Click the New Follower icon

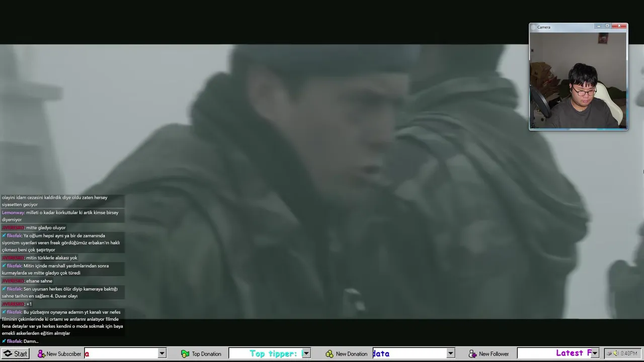[472, 354]
